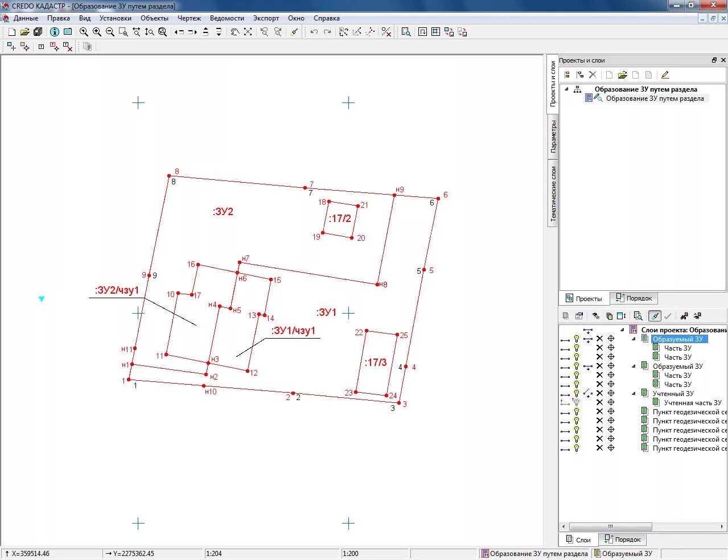Float the Проекты и слои panel with restore button
Viewport: 728px width, 560px height.
[714, 60]
